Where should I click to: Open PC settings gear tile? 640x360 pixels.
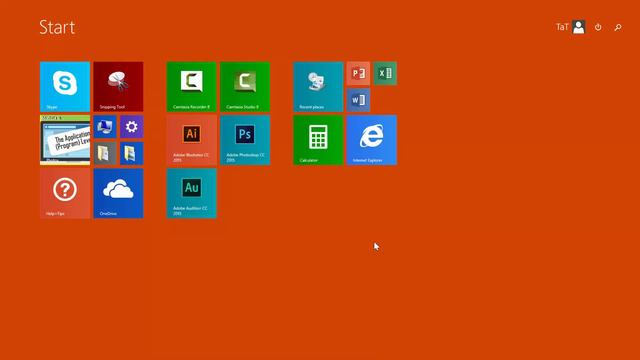coord(131,127)
